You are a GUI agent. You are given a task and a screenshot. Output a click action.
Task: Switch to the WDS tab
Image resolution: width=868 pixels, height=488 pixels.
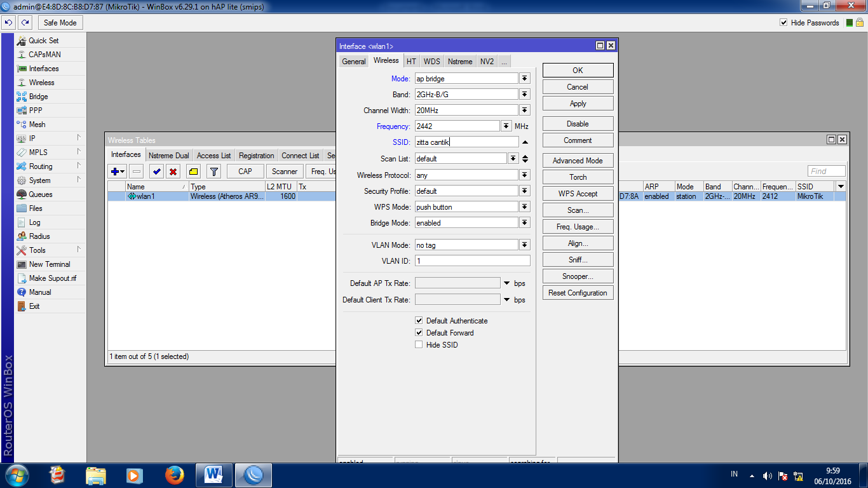432,62
